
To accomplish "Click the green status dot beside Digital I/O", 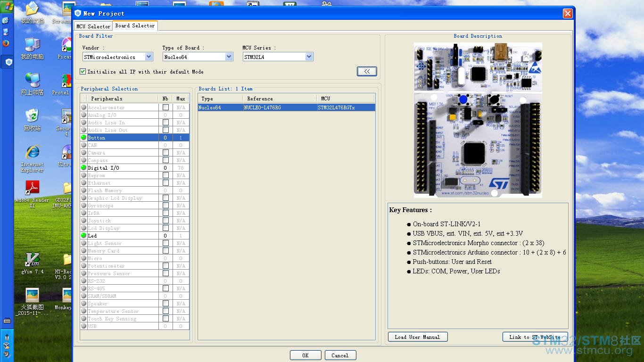I will (83, 168).
